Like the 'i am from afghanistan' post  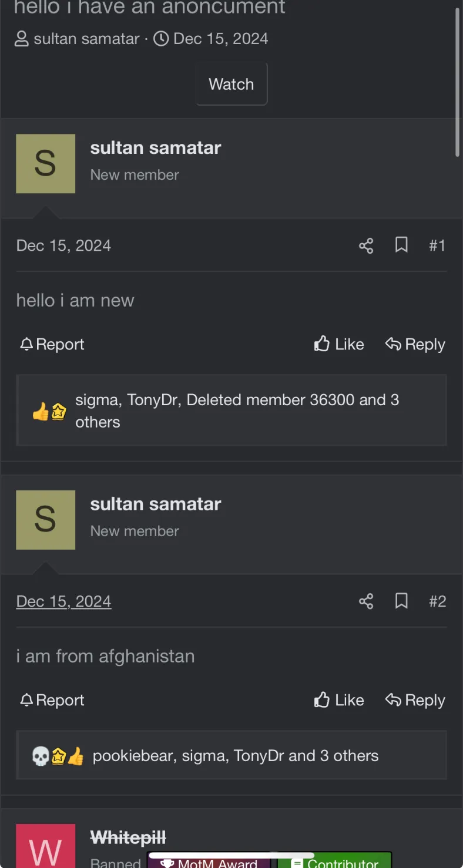(x=339, y=700)
